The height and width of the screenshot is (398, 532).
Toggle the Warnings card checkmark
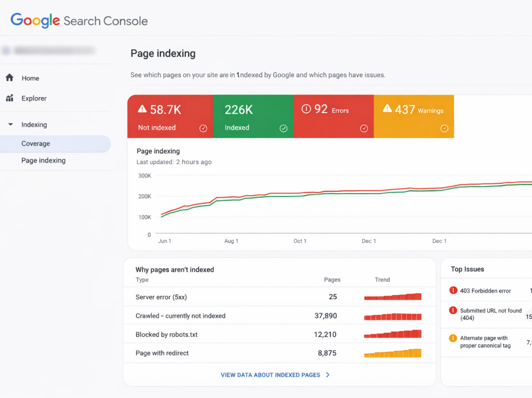[x=444, y=128]
